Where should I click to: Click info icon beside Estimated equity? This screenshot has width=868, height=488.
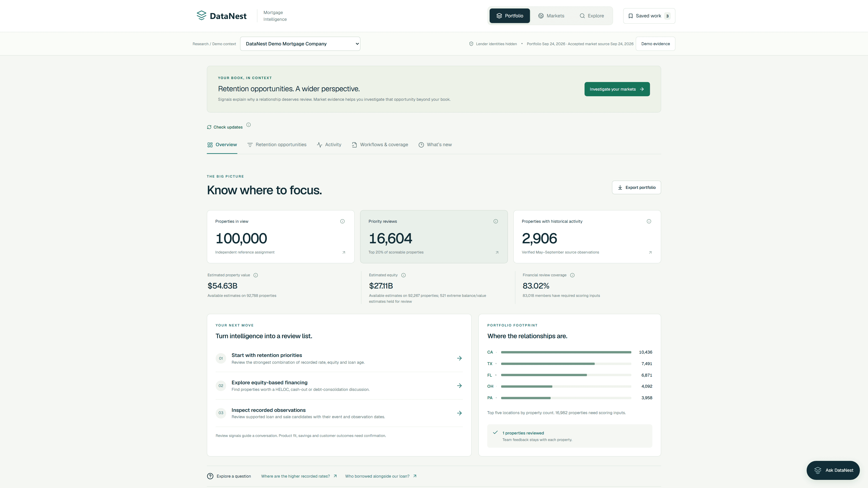pyautogui.click(x=404, y=275)
